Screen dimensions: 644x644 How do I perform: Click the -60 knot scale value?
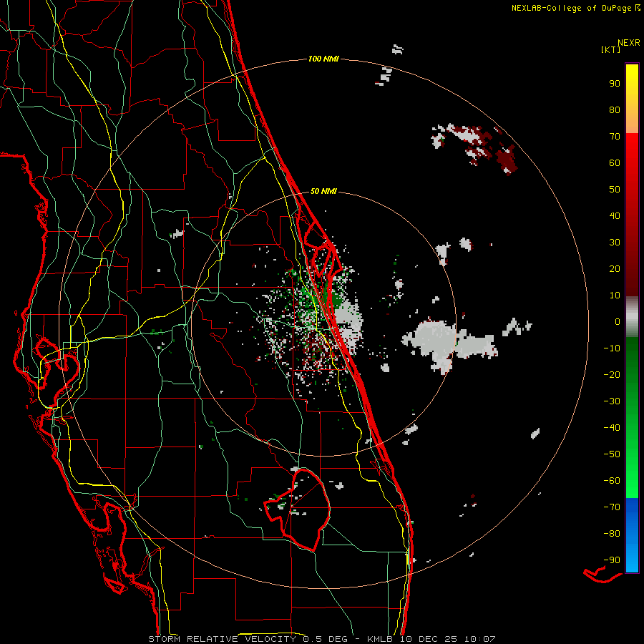click(x=612, y=481)
